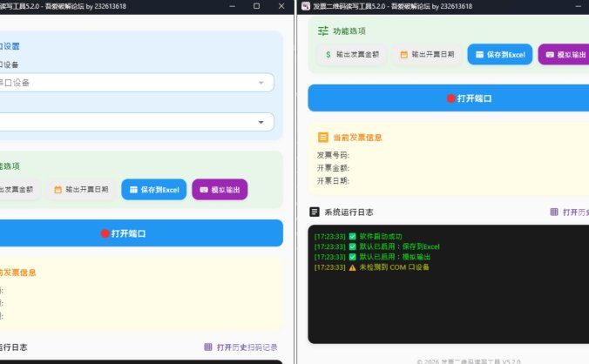Click the app icon in right window title bar
The image size is (589, 364).
click(x=306, y=6)
